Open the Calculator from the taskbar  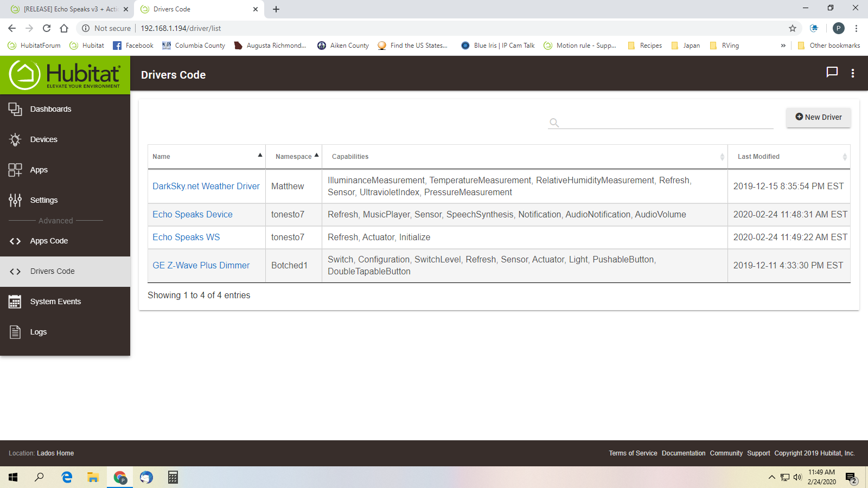click(x=173, y=477)
